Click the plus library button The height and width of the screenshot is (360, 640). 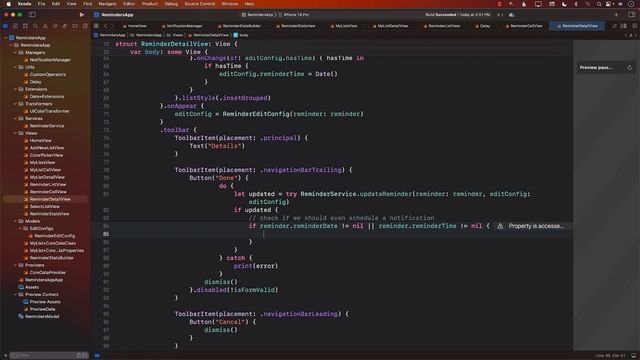pos(616,15)
